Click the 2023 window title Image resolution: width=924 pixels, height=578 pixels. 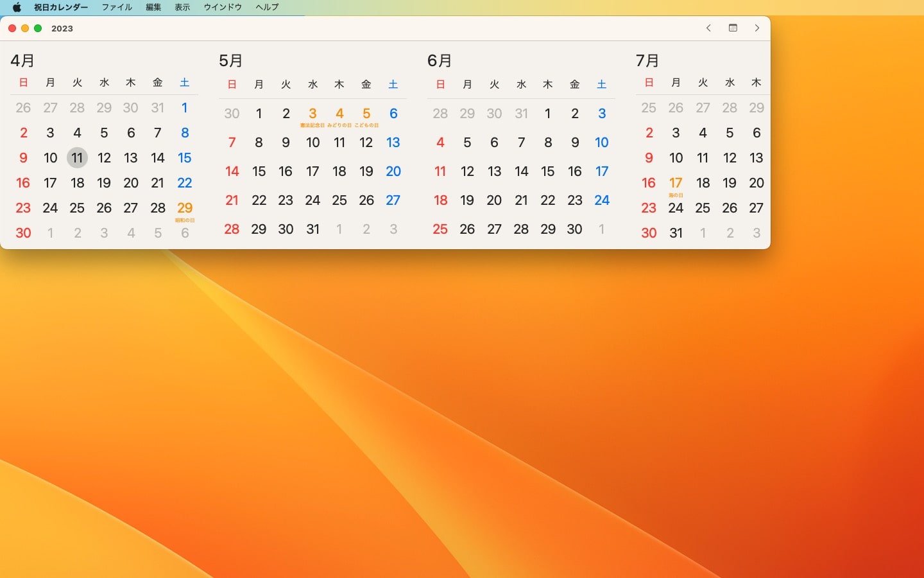(62, 29)
